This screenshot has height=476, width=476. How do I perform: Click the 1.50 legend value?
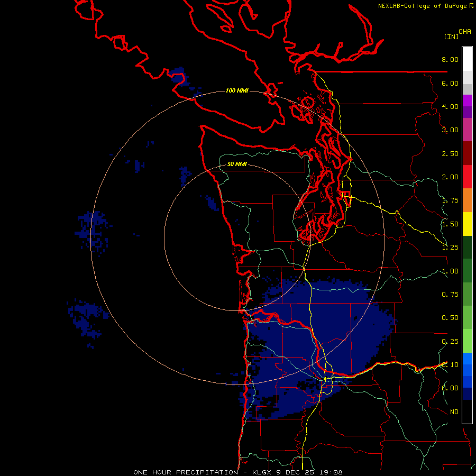tap(450, 224)
